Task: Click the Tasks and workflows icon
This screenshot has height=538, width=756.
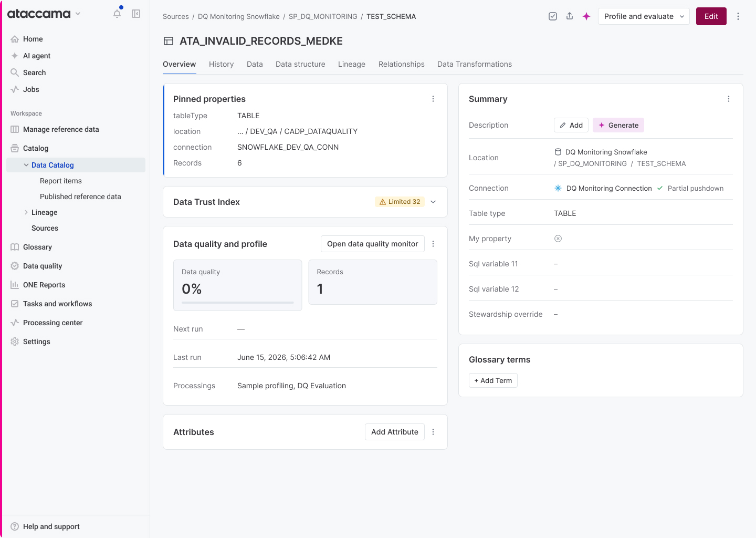Action: [15, 304]
